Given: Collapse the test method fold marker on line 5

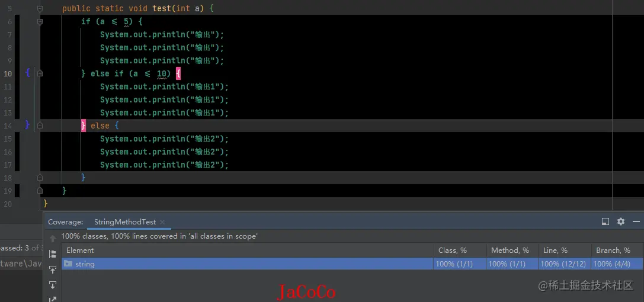Looking at the screenshot, I should click(40, 9).
